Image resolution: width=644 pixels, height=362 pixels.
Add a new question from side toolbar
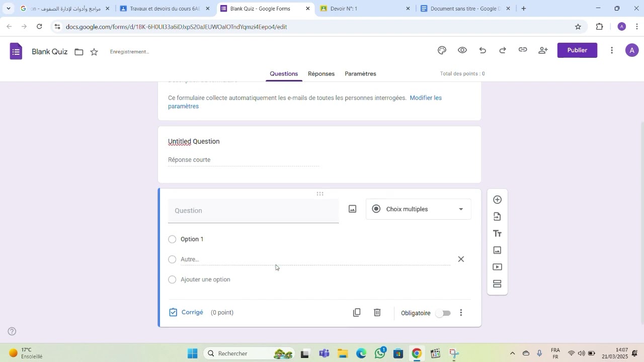pyautogui.click(x=497, y=200)
